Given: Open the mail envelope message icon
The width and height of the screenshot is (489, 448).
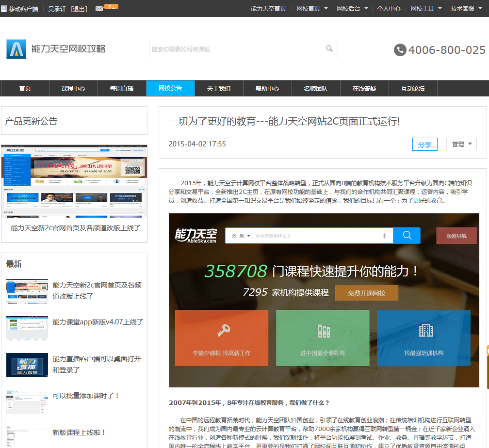Looking at the screenshot, I should 99,9.
